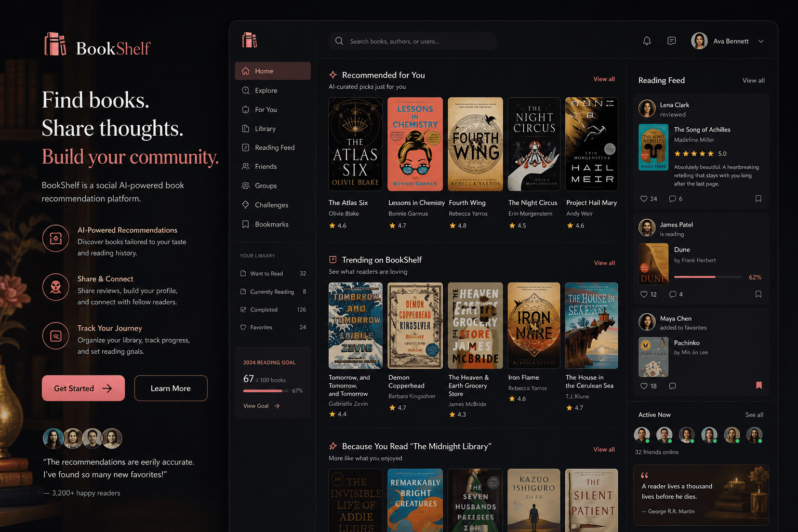
Task: Click View all in Reading Feed header
Action: point(753,81)
